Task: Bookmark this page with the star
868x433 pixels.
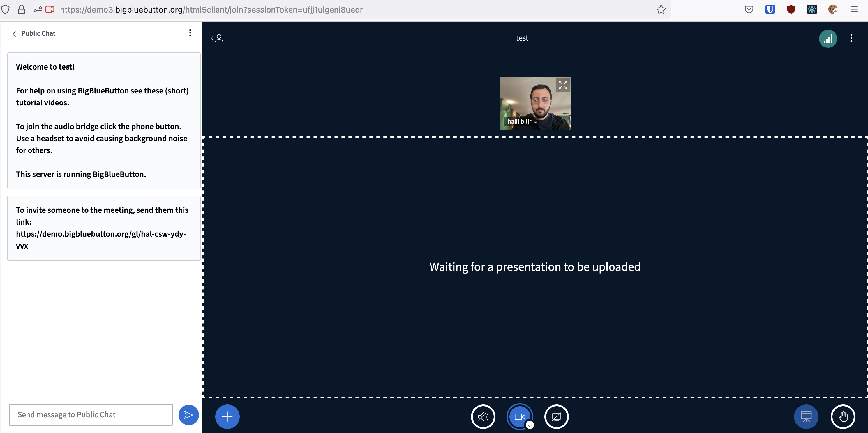Action: point(661,9)
